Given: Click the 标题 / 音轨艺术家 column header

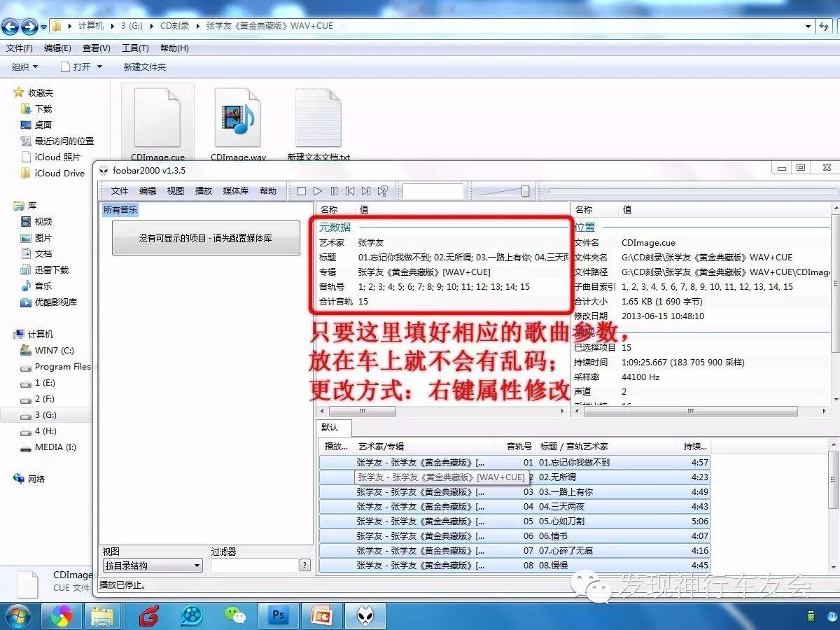Looking at the screenshot, I should (605, 446).
